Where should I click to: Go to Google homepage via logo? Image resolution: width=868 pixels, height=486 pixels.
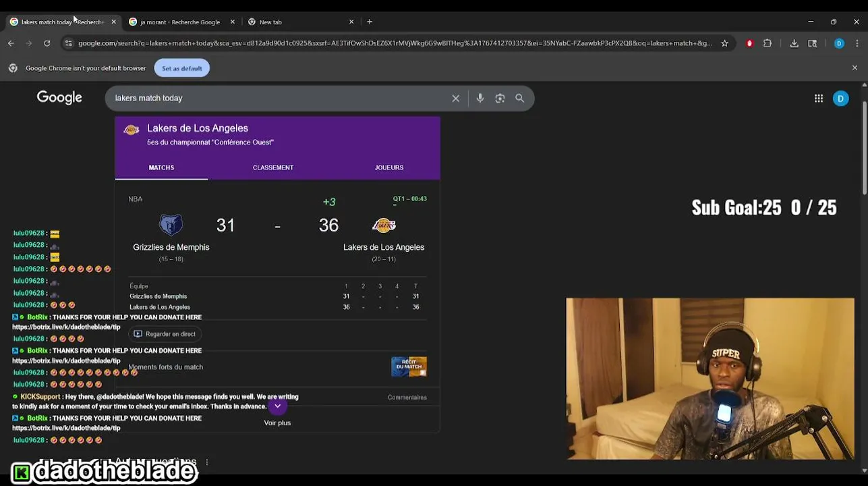[59, 98]
